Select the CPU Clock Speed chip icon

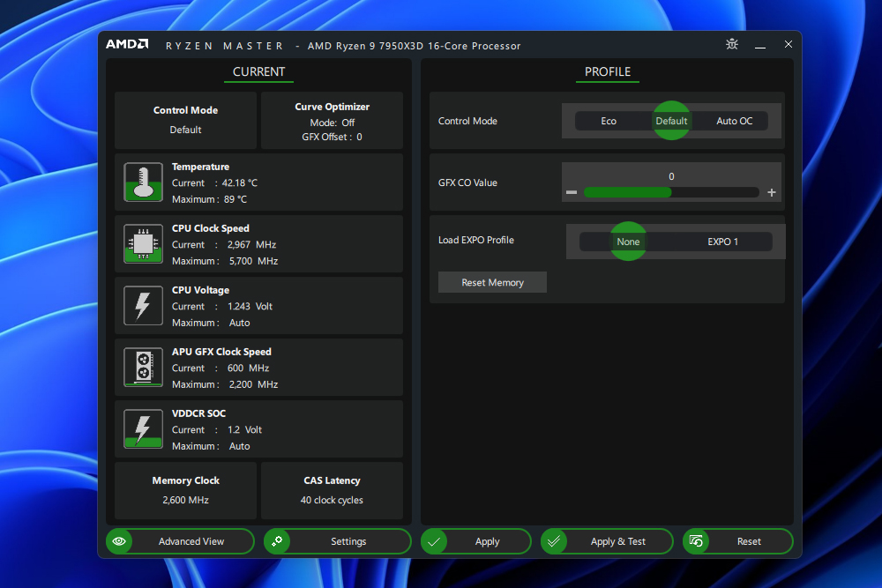pyautogui.click(x=143, y=244)
